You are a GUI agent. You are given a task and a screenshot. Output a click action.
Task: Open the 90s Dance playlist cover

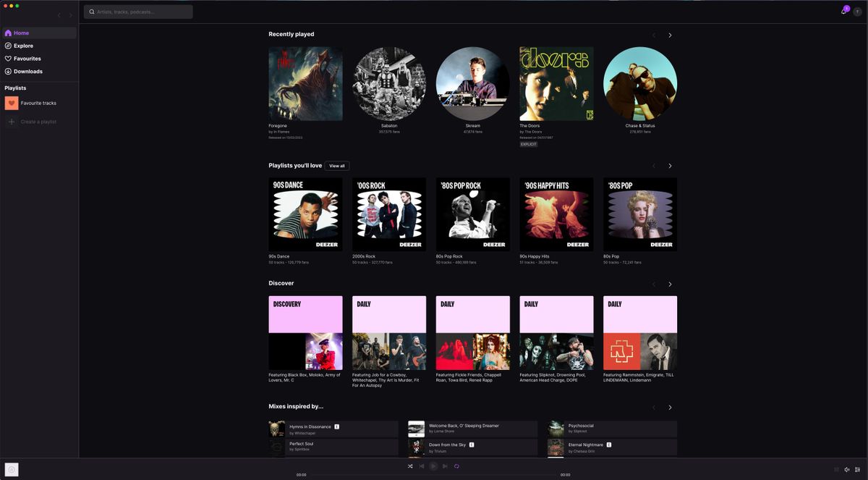coord(305,213)
